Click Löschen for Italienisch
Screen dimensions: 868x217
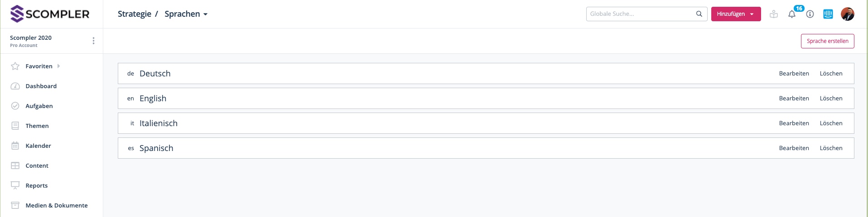pyautogui.click(x=831, y=123)
